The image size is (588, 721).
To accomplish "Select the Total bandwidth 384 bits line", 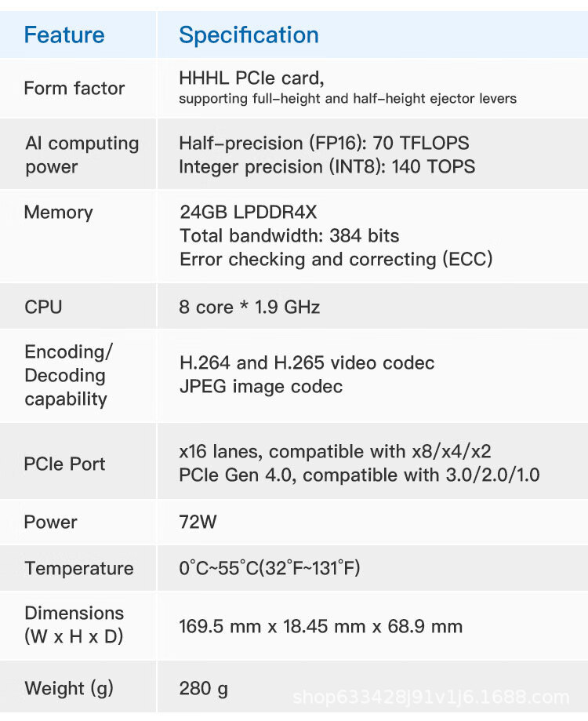I will click(x=289, y=235).
